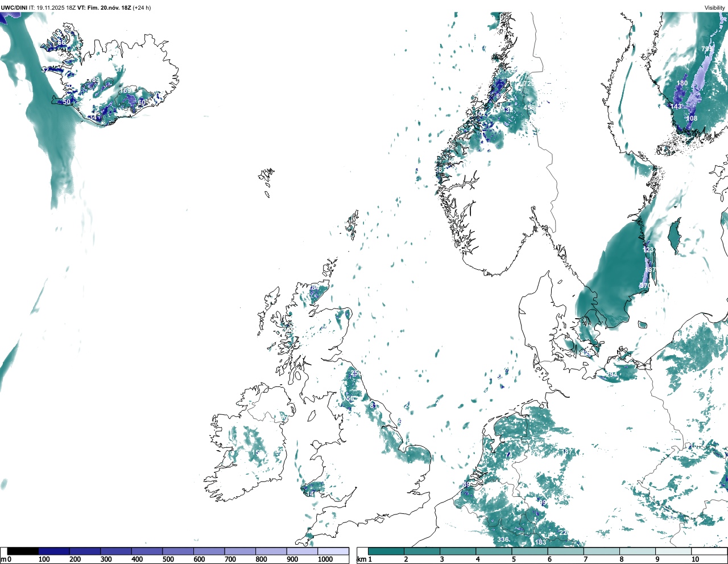The width and height of the screenshot is (728, 564).
Task: Click the "19.11.2025 18Z" initial time text
Action: coord(56,7)
